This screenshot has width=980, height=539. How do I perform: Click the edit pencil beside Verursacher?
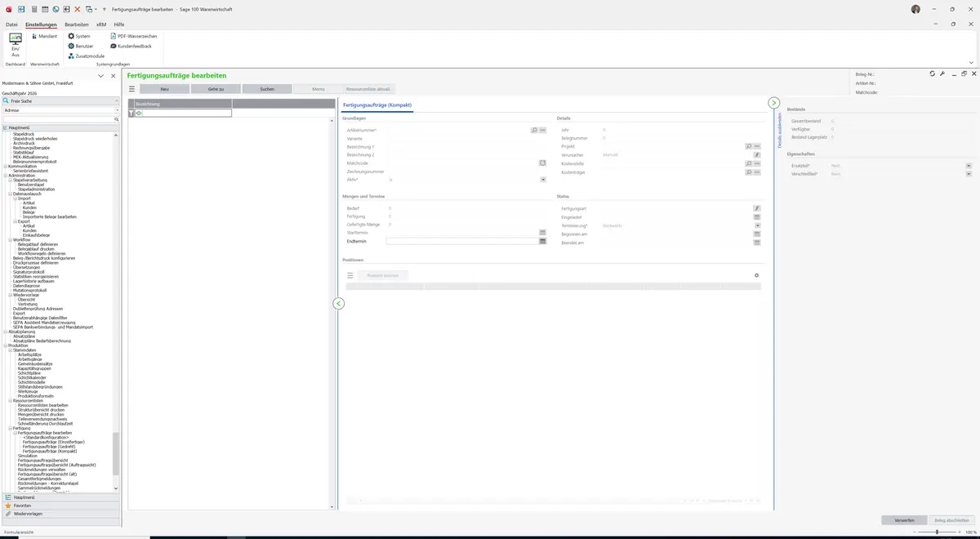tap(757, 154)
